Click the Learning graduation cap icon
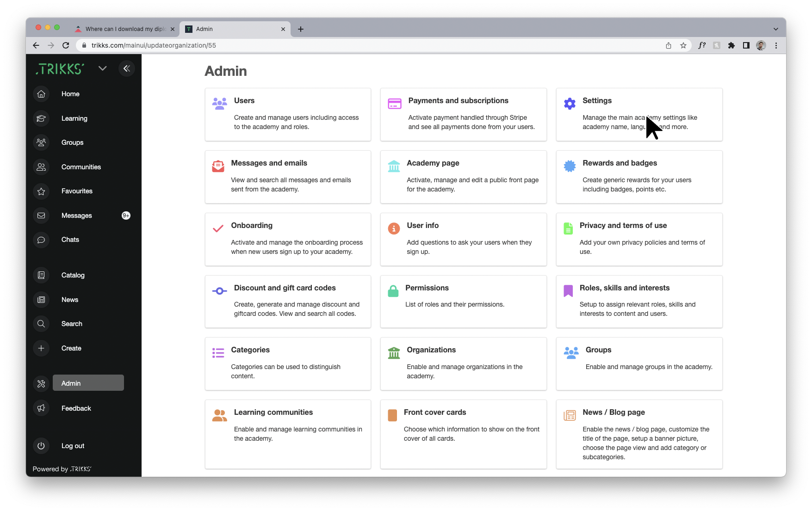 [41, 118]
